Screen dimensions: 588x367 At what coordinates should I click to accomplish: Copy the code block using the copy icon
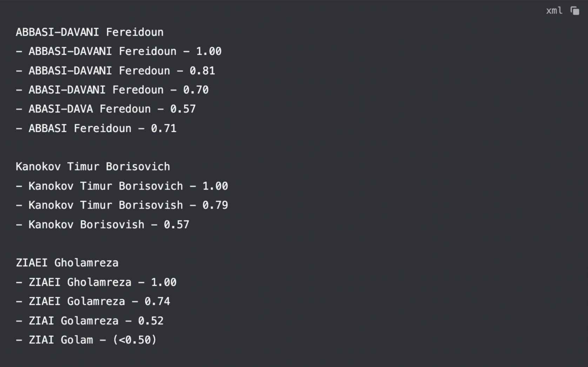[x=575, y=11]
